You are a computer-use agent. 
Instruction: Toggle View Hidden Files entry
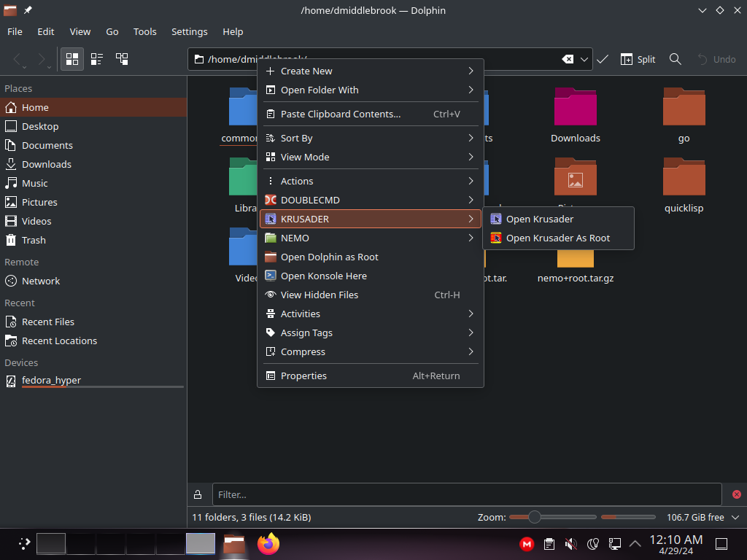click(370, 295)
